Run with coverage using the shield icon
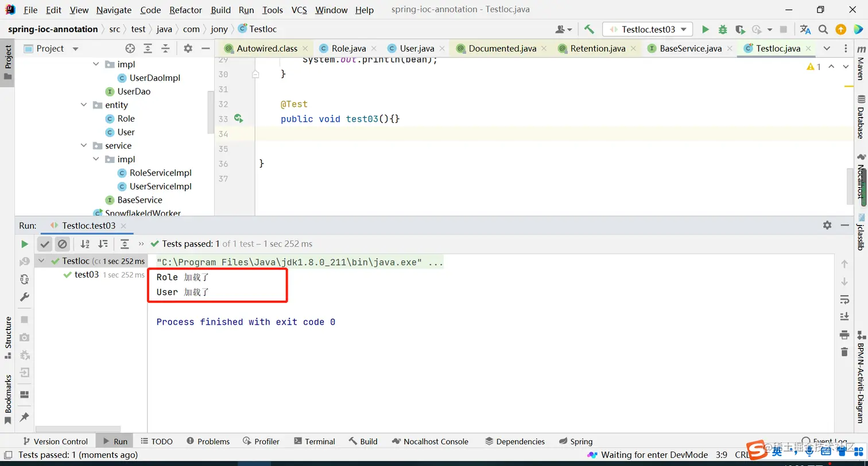The width and height of the screenshot is (868, 466). pos(740,29)
